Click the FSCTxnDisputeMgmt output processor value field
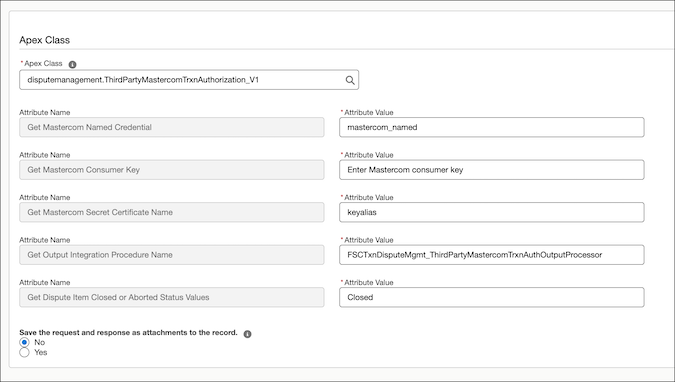The height and width of the screenshot is (382, 675). click(492, 255)
